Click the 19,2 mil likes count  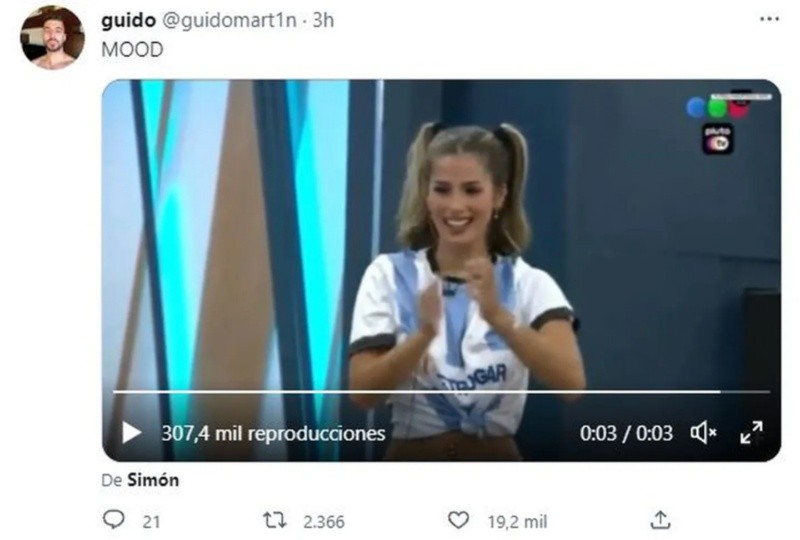point(517,522)
